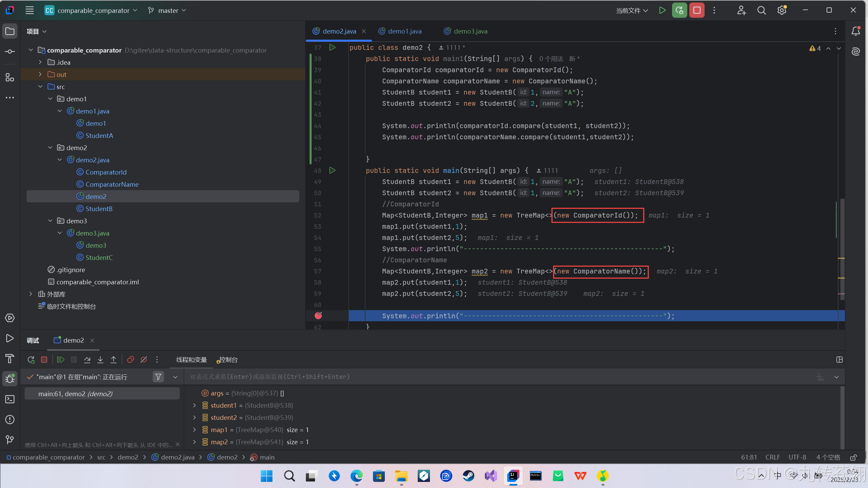Open the Terminal tool window icon
The height and width of the screenshot is (488, 868).
tap(10, 399)
